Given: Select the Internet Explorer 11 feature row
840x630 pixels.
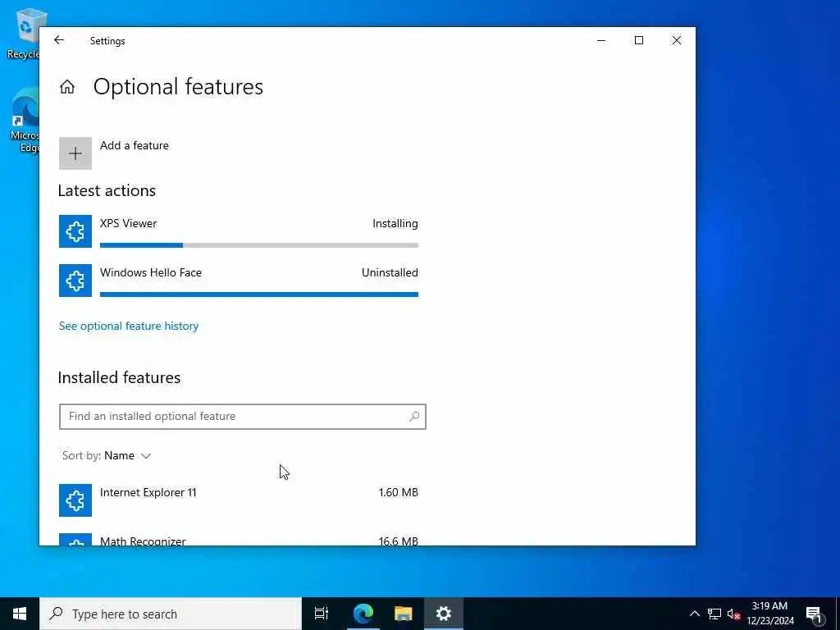Looking at the screenshot, I should [239, 500].
